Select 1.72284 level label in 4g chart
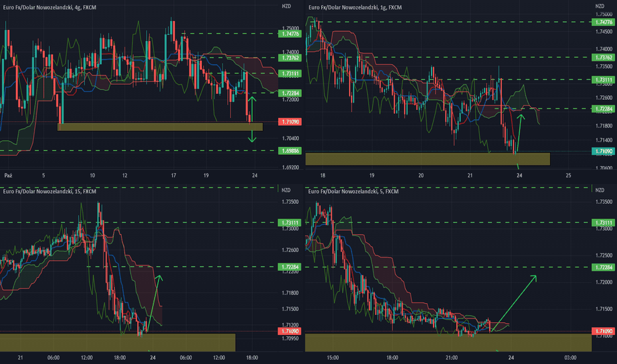This screenshot has height=364, width=617. (290, 93)
